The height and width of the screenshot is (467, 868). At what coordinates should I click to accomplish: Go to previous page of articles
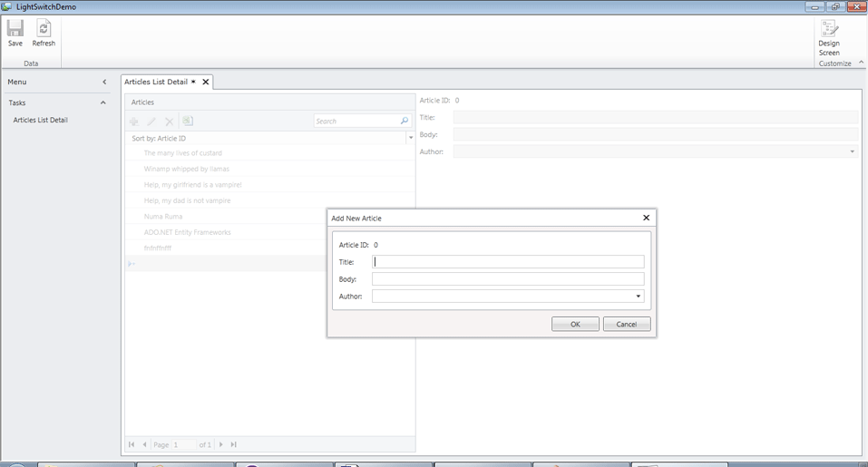coord(144,444)
